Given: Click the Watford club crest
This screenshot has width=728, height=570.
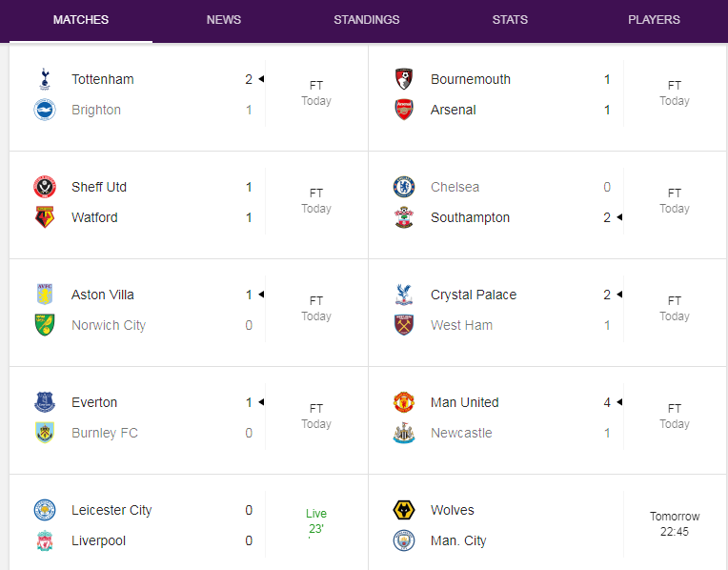Looking at the screenshot, I should click(x=45, y=217).
